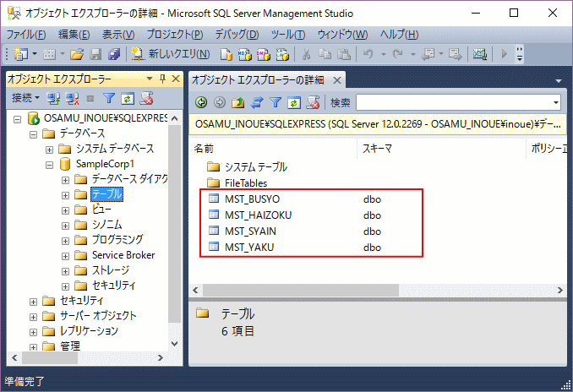Click inside the 検索 search box
This screenshot has height=392, width=573.
point(454,102)
